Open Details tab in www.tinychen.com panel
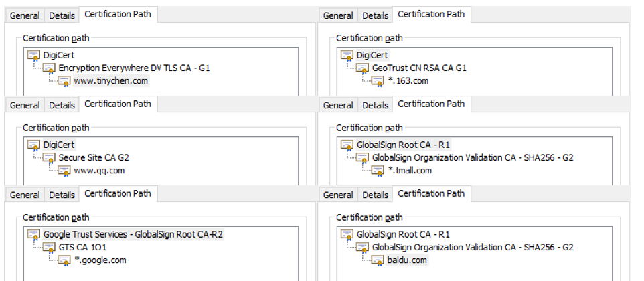Image resolution: width=644 pixels, height=281 pixels. [62, 15]
